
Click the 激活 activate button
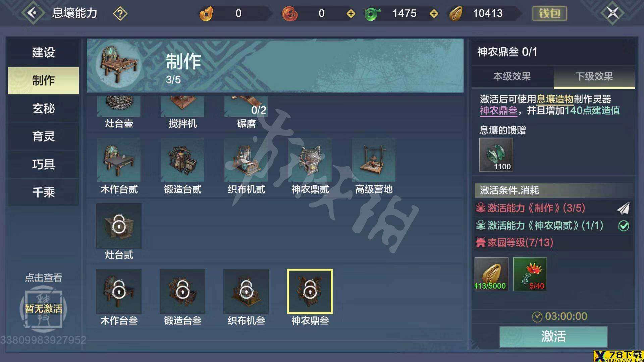pyautogui.click(x=553, y=336)
